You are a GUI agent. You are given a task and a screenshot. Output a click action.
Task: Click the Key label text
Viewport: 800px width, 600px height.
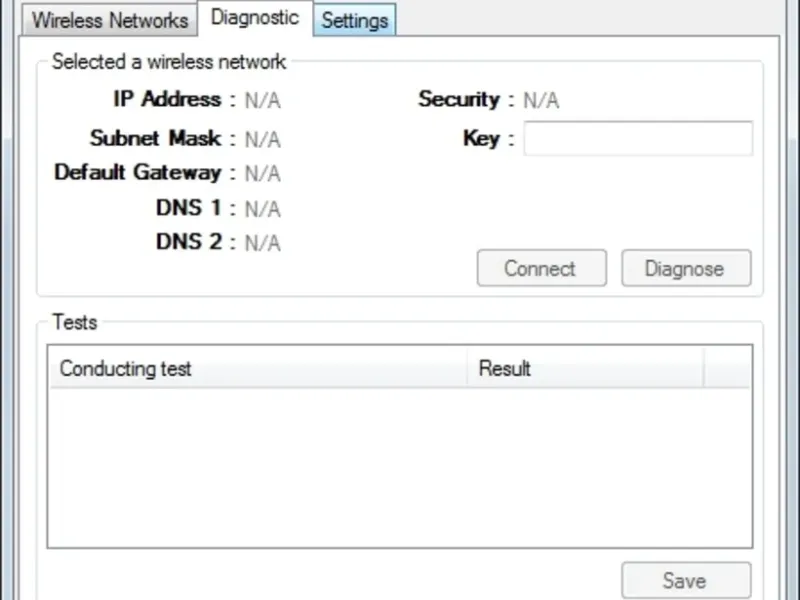point(481,139)
